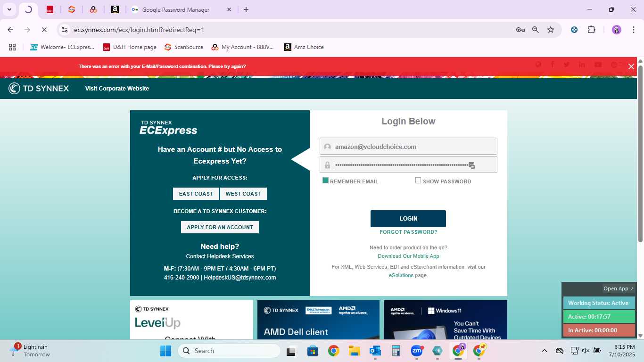
Task: Open Amz Choice bookmark
Action: point(304,47)
